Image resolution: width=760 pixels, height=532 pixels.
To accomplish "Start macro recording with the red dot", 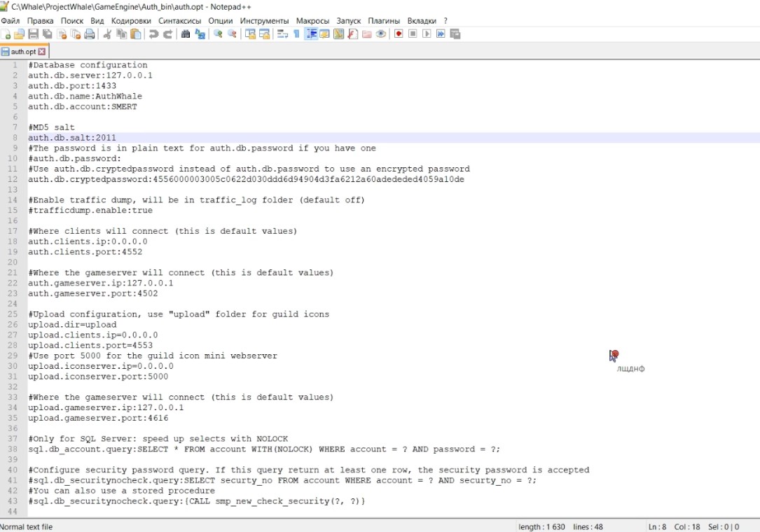I will click(x=399, y=34).
